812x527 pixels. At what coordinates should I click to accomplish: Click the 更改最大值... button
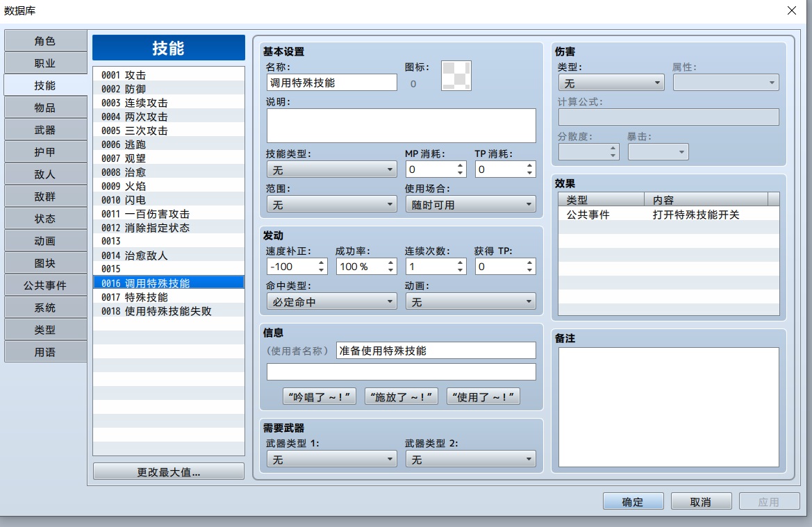tap(168, 471)
